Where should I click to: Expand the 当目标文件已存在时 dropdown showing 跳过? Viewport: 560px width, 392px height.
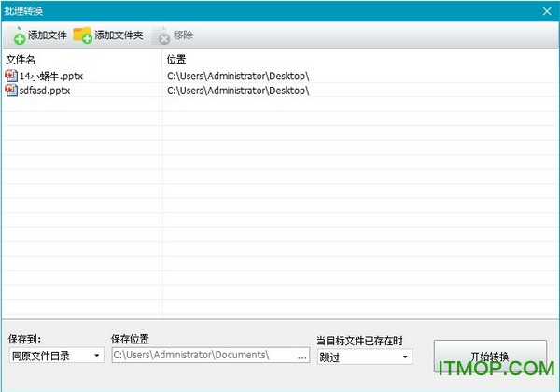coord(364,357)
